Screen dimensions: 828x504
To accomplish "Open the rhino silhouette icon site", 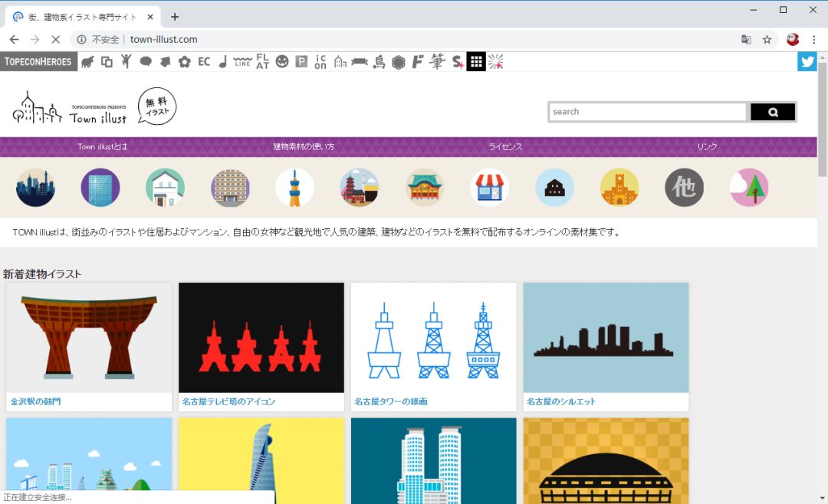I will pos(87,62).
